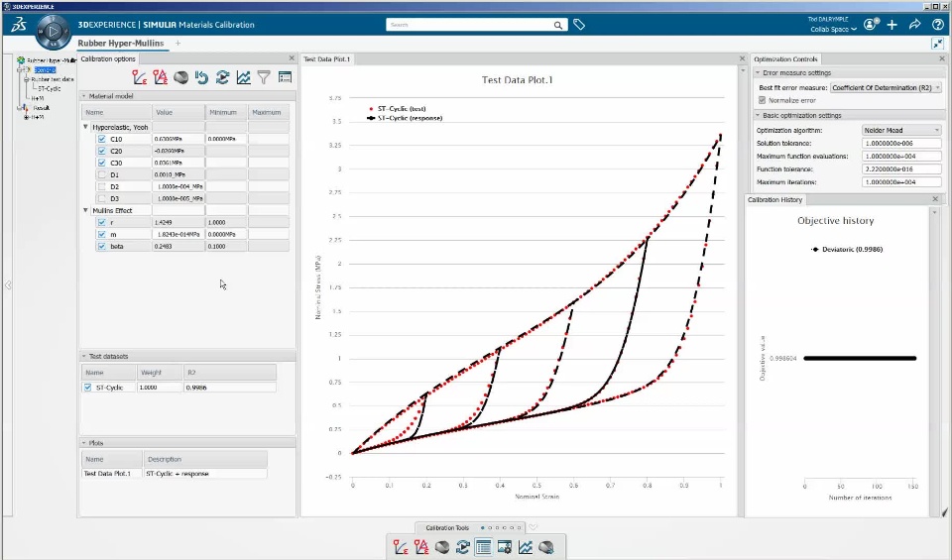Open the tag icon next to the search box

point(579,25)
